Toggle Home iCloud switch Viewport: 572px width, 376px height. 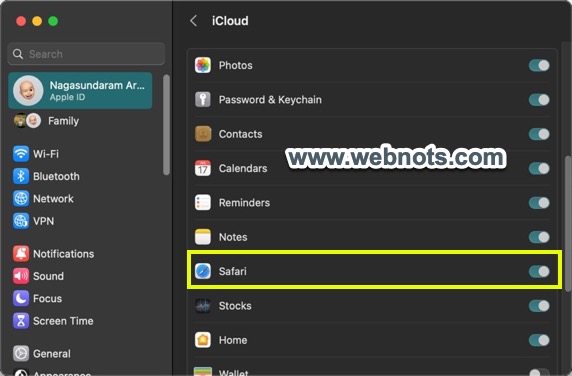click(539, 340)
